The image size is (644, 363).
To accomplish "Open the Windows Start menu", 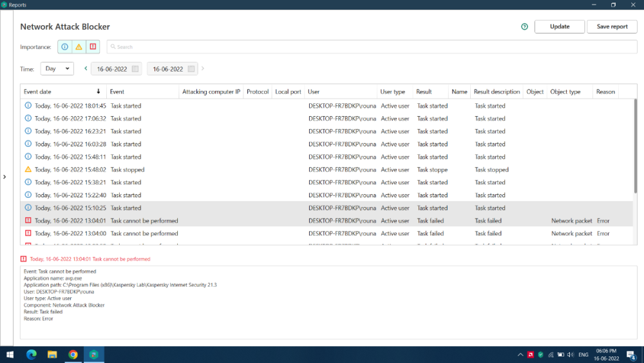I will pos(10,355).
